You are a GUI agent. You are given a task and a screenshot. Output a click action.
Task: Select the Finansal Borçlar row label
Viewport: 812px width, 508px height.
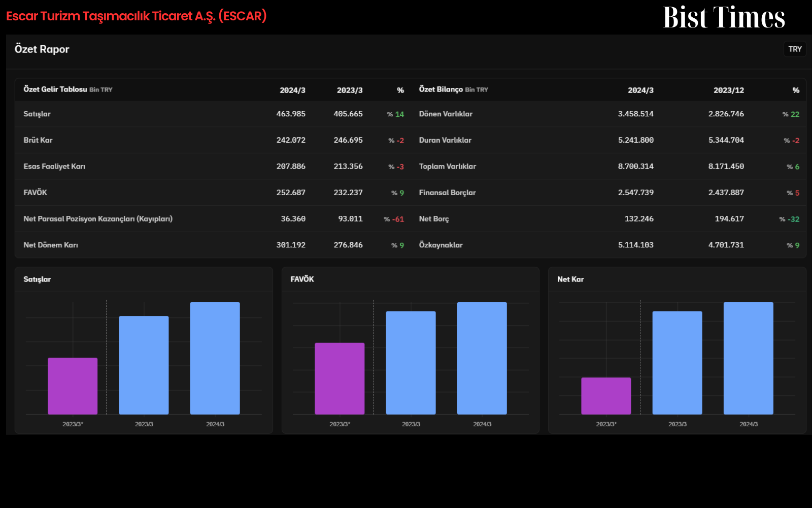pos(447,193)
